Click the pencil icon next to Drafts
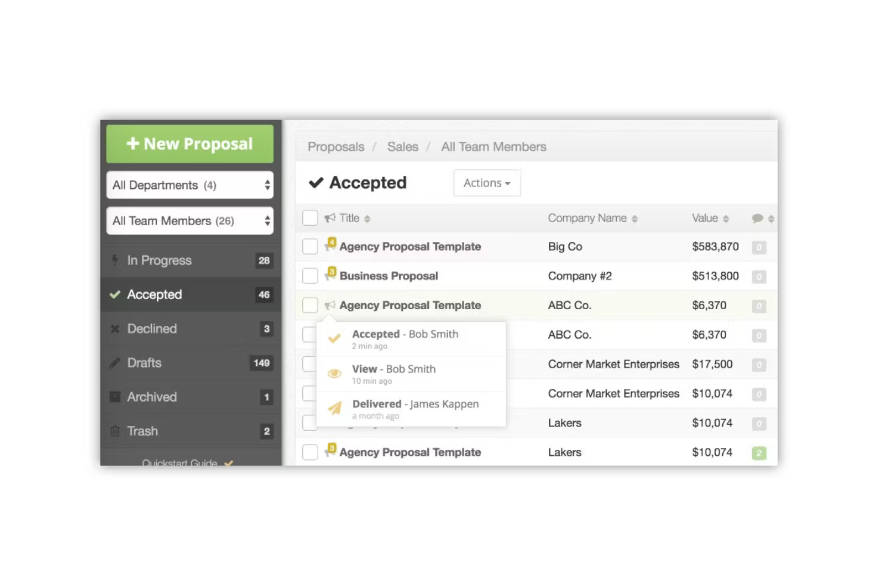Viewport: 882px width, 588px height. point(115,363)
